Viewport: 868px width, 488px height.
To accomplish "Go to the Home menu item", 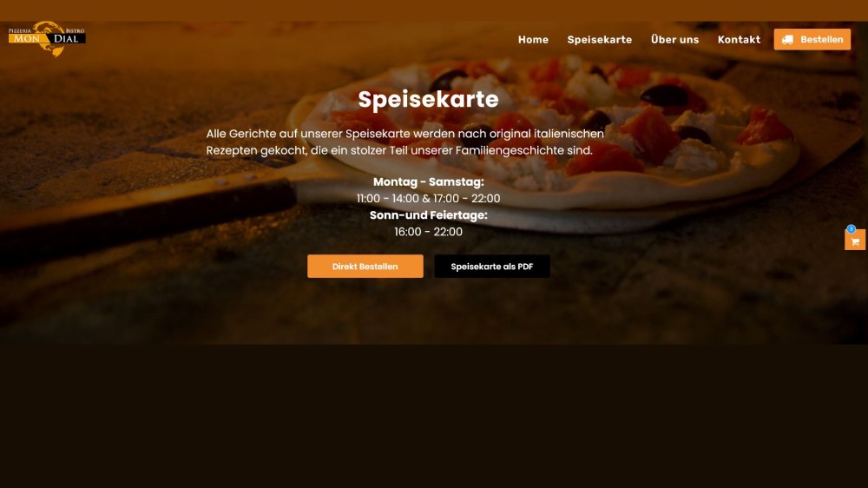I will [x=533, y=40].
